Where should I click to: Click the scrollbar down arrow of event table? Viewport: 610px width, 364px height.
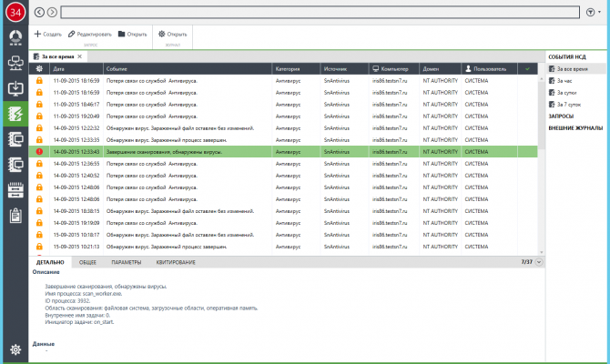click(x=541, y=252)
